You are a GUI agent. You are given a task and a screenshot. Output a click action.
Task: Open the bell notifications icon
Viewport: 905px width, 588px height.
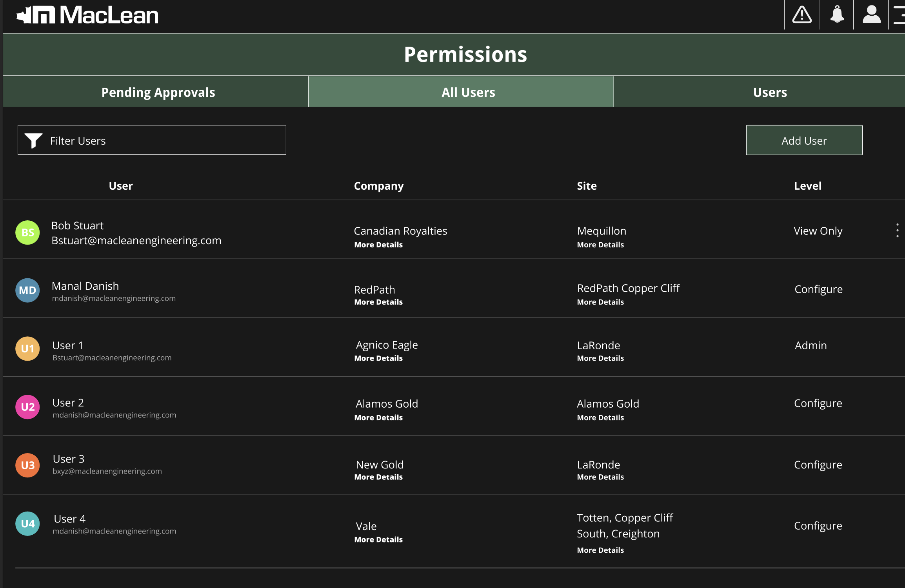(x=837, y=15)
